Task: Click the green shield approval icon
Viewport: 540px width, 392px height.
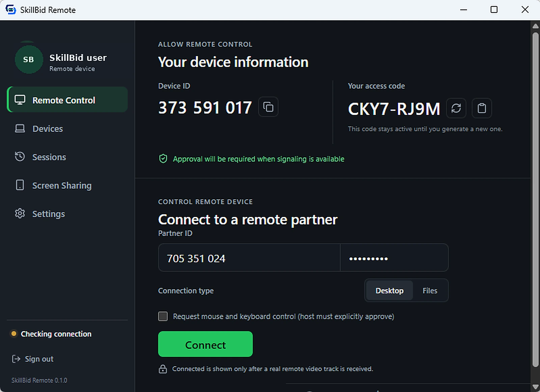Action: 163,159
